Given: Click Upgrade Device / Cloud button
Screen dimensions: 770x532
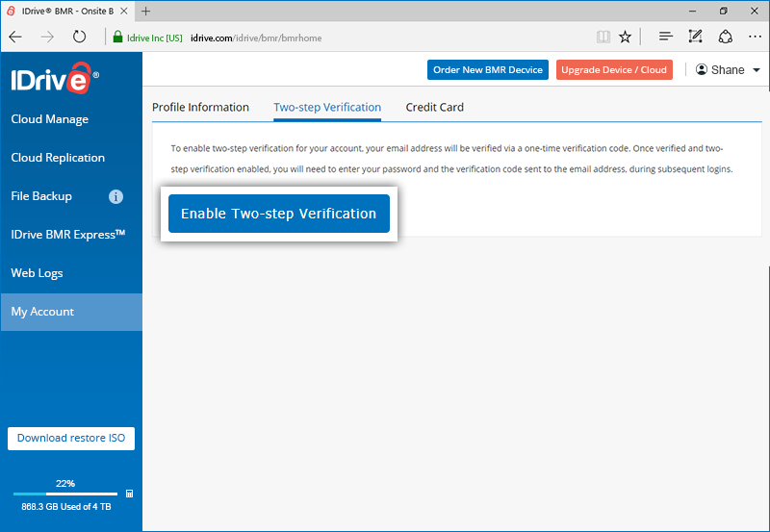Looking at the screenshot, I should pos(614,69).
